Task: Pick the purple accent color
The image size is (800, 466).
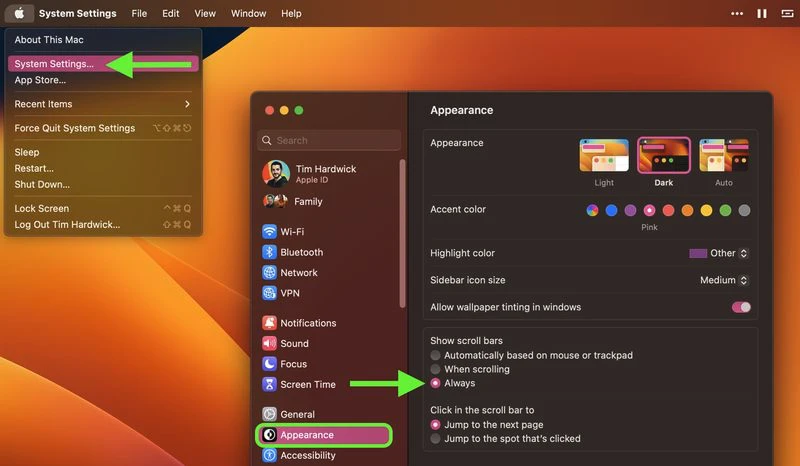Action: 631,210
